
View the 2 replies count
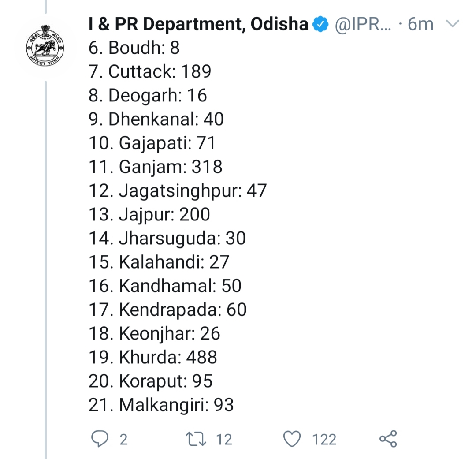click(123, 439)
